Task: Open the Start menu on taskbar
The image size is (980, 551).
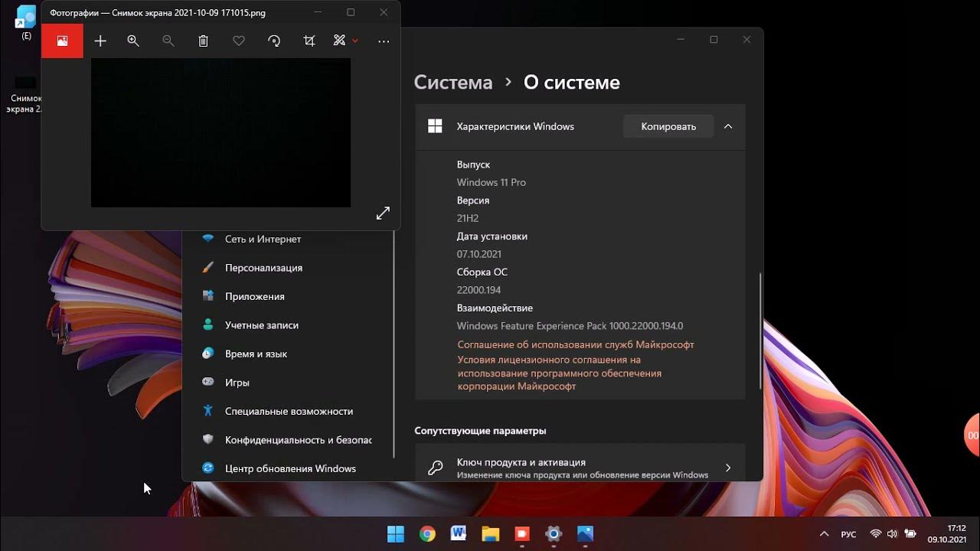Action: pos(396,533)
